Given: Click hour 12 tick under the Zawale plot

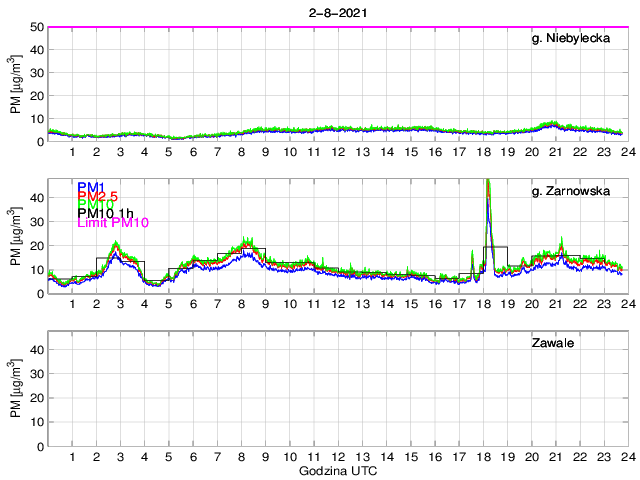Looking at the screenshot, I should coord(338,457).
